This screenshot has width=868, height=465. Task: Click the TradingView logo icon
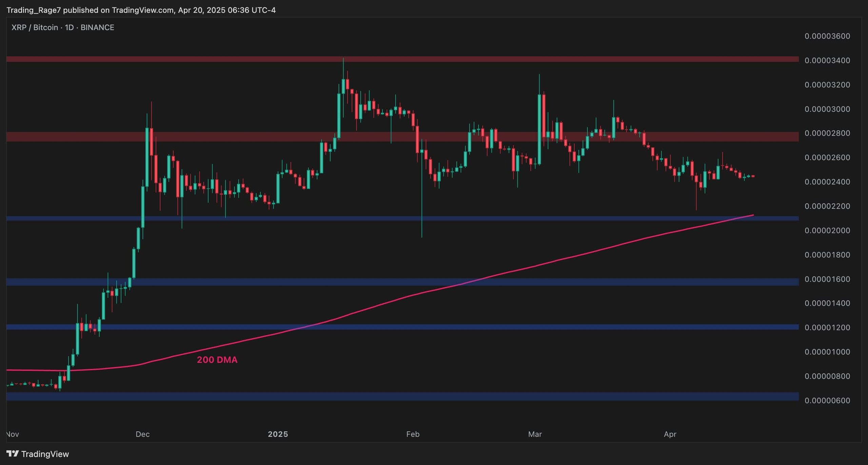13,454
